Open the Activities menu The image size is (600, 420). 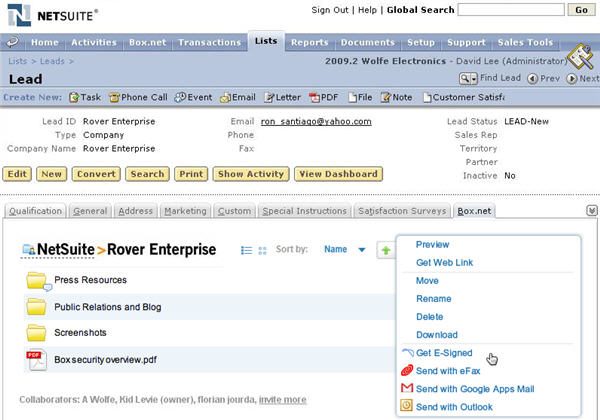[x=94, y=42]
